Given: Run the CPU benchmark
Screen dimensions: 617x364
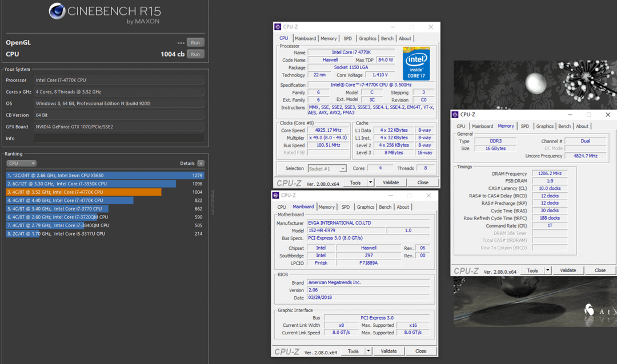Looking at the screenshot, I should coord(195,54).
